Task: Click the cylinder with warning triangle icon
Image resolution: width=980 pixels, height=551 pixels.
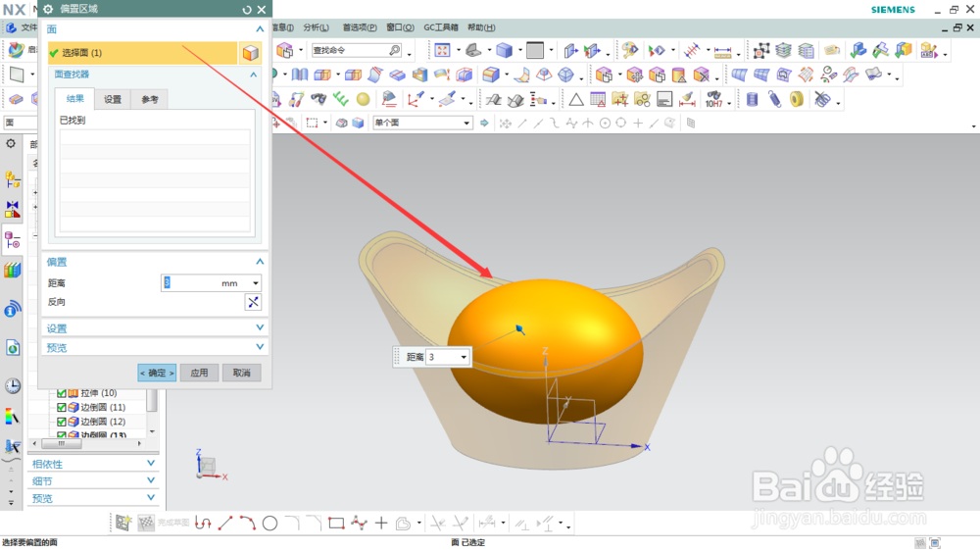Action: pyautogui.click(x=679, y=75)
